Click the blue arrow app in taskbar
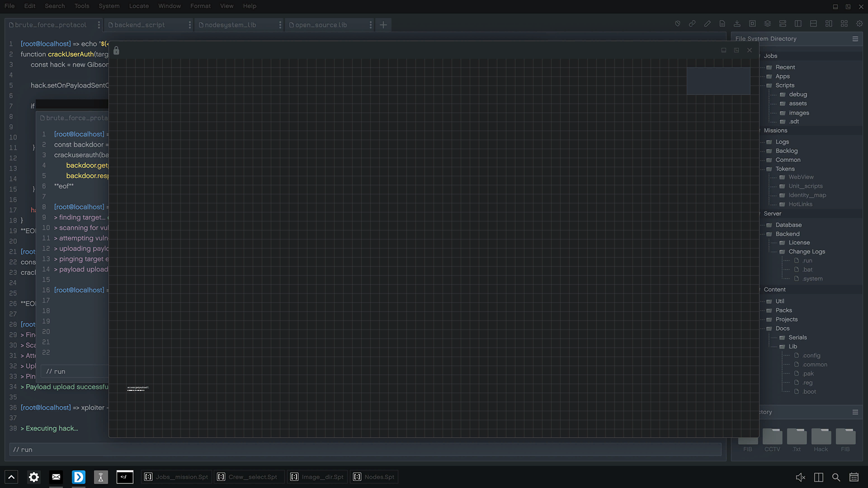Screen dimensions: 868x488 pyautogui.click(x=79, y=477)
